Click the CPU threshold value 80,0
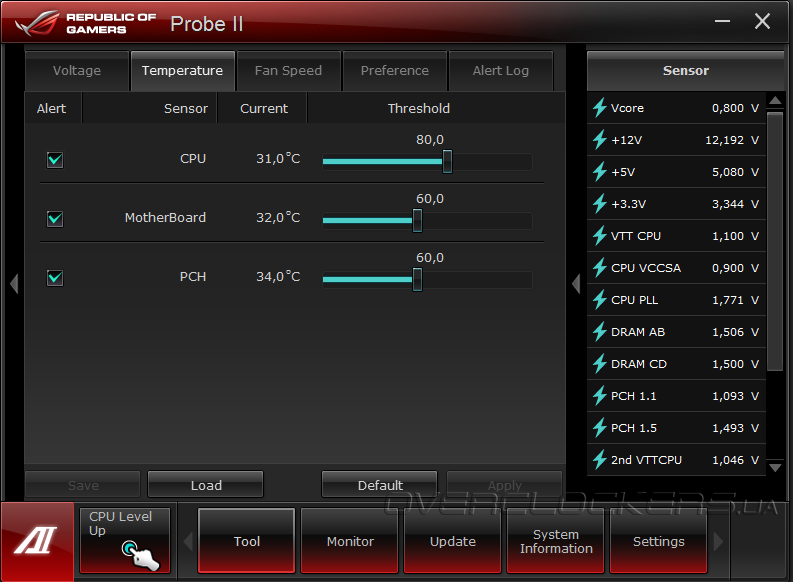 tap(430, 140)
